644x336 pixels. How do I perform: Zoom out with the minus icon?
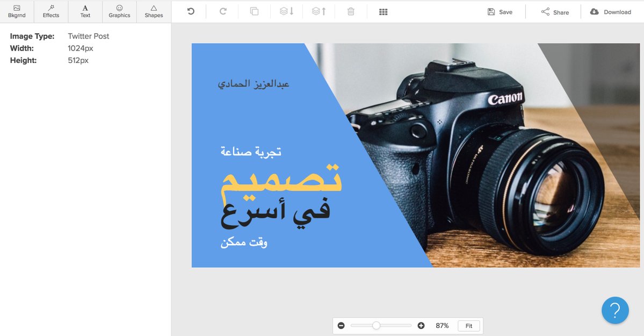[341, 326]
